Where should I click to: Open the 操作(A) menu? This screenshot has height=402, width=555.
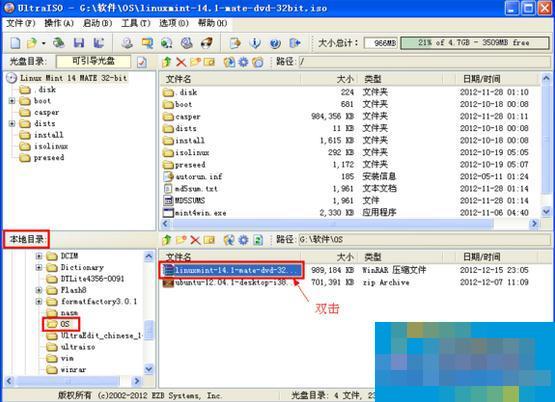point(59,23)
